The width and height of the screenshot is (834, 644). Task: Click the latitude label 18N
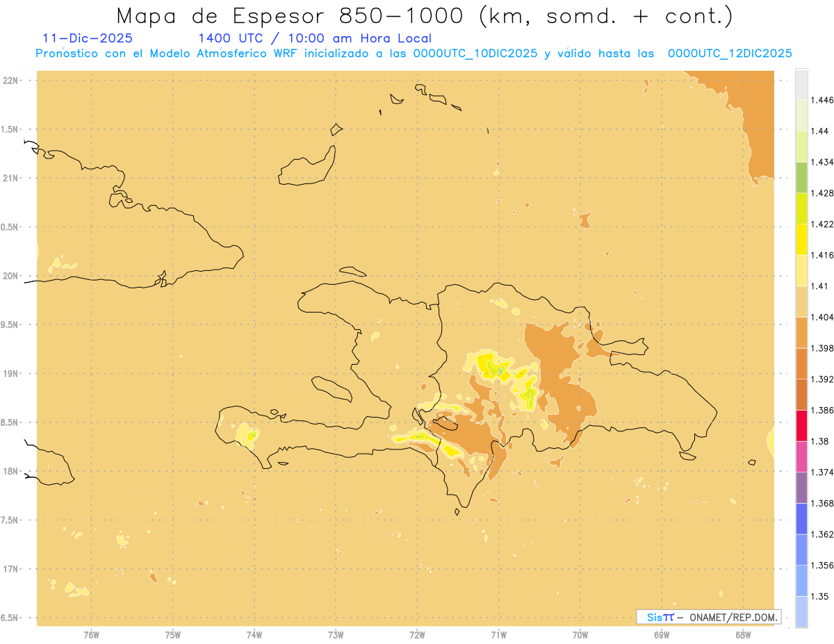click(12, 471)
